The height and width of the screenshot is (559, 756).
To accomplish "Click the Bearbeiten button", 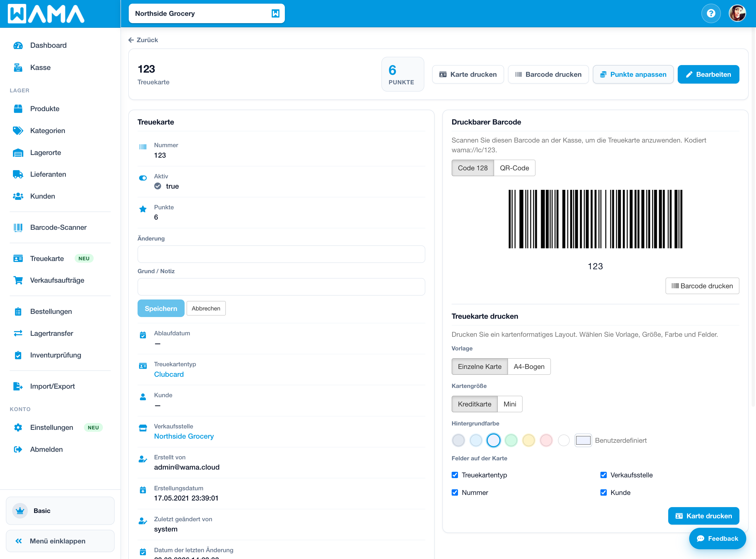I will pyautogui.click(x=708, y=74).
